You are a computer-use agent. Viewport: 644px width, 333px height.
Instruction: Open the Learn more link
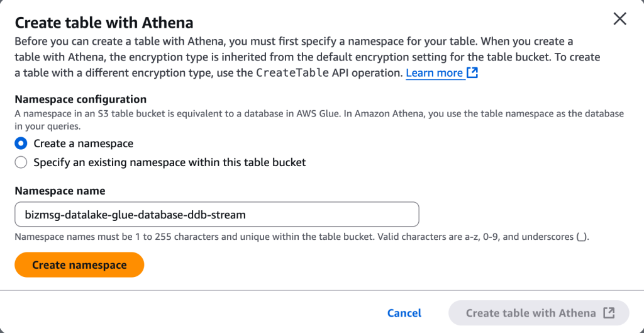(434, 73)
